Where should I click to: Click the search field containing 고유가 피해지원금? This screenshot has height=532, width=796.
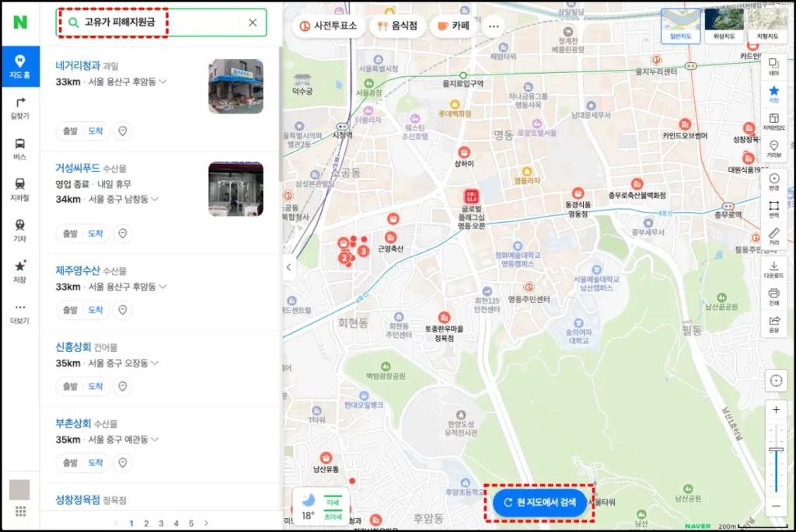click(x=161, y=23)
